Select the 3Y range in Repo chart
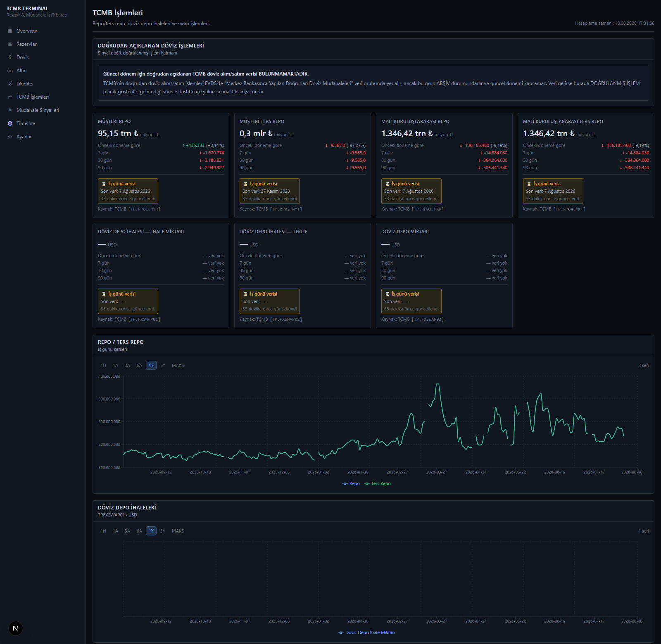The image size is (661, 644). click(x=163, y=365)
